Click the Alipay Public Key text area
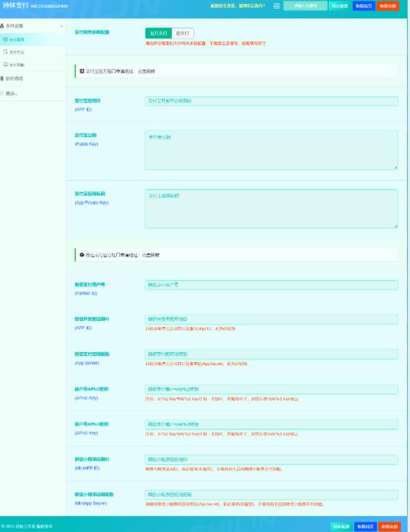 [272, 150]
